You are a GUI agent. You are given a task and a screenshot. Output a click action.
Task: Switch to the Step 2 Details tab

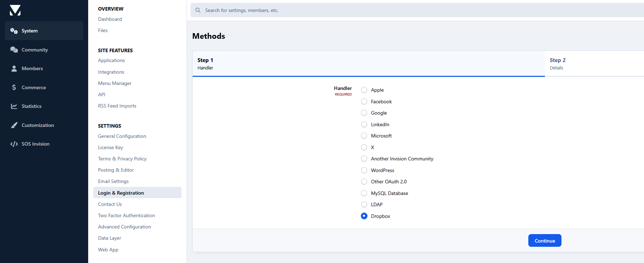click(x=594, y=64)
